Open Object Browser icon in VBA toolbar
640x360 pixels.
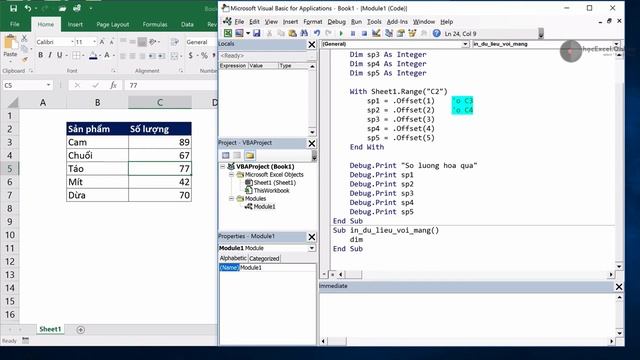412,33
